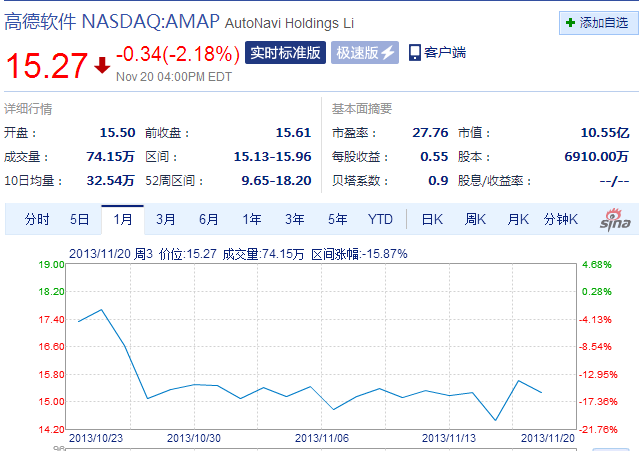This screenshot has width=644, height=451.
Task: Click the 基本面摘要 section heading
Action: pos(362,109)
